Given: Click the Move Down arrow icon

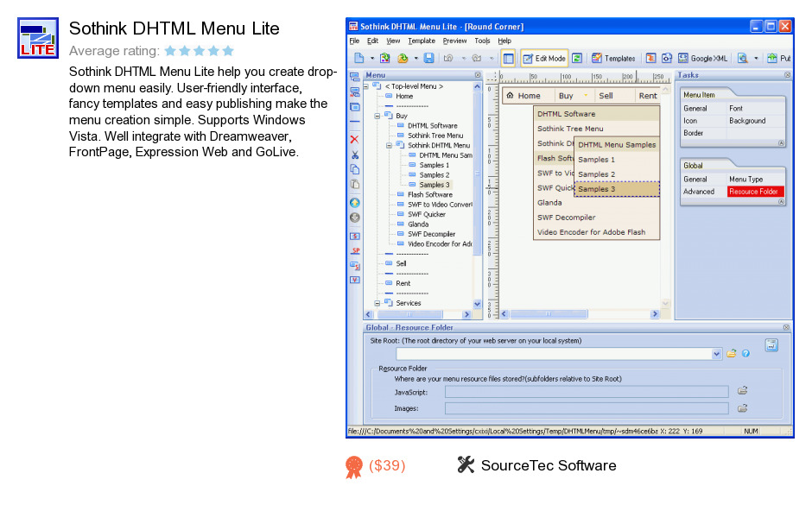Looking at the screenshot, I should tap(355, 218).
